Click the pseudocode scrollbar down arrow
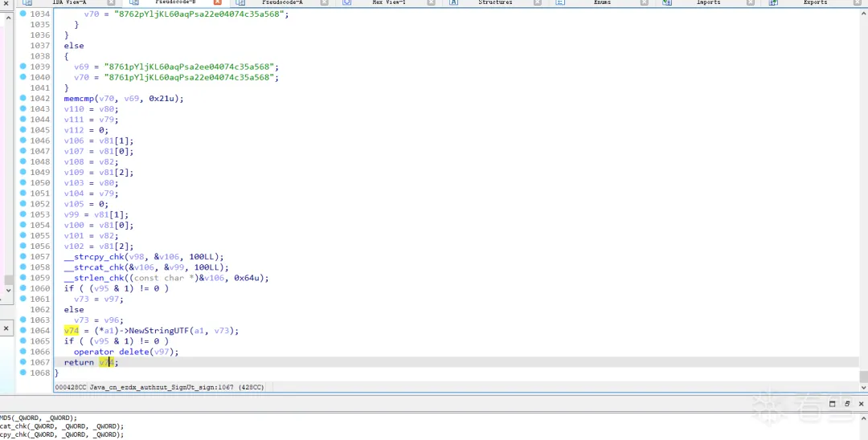This screenshot has width=868, height=440. 863,387
